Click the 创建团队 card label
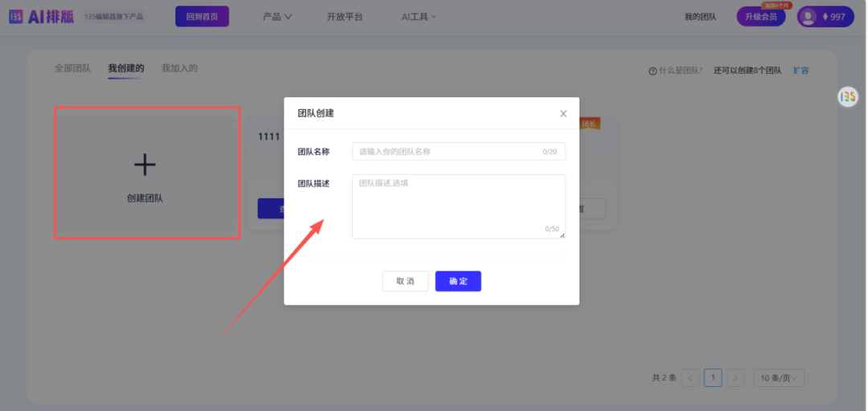Image resolution: width=868 pixels, height=411 pixels. (x=145, y=198)
